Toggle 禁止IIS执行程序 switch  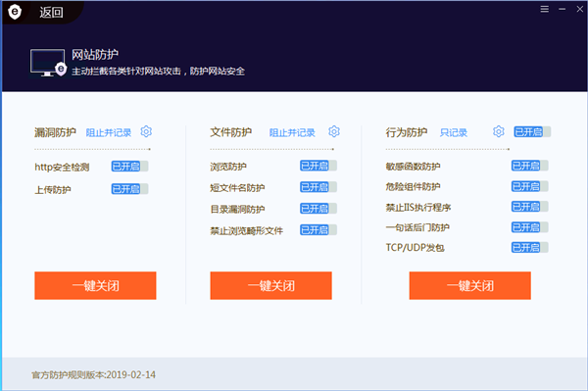click(530, 207)
